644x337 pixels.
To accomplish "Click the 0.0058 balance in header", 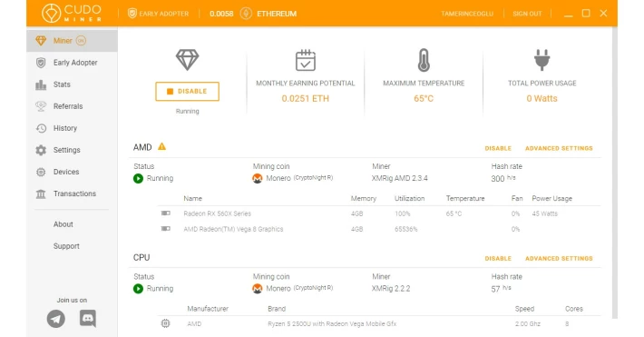I will tap(221, 14).
